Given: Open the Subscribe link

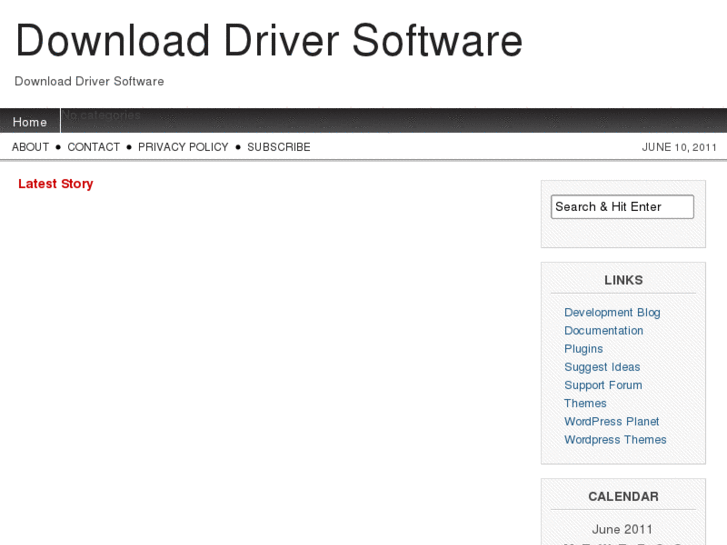Looking at the screenshot, I should pos(279,147).
